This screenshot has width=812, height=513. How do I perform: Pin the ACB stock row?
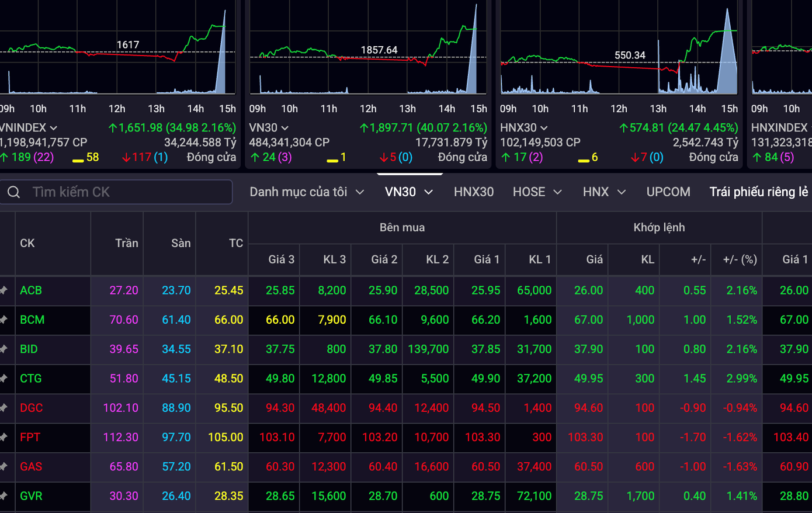point(4,290)
